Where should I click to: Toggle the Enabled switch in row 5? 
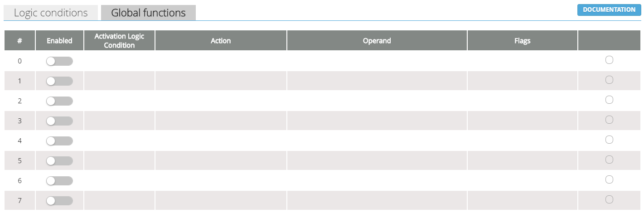(x=59, y=161)
